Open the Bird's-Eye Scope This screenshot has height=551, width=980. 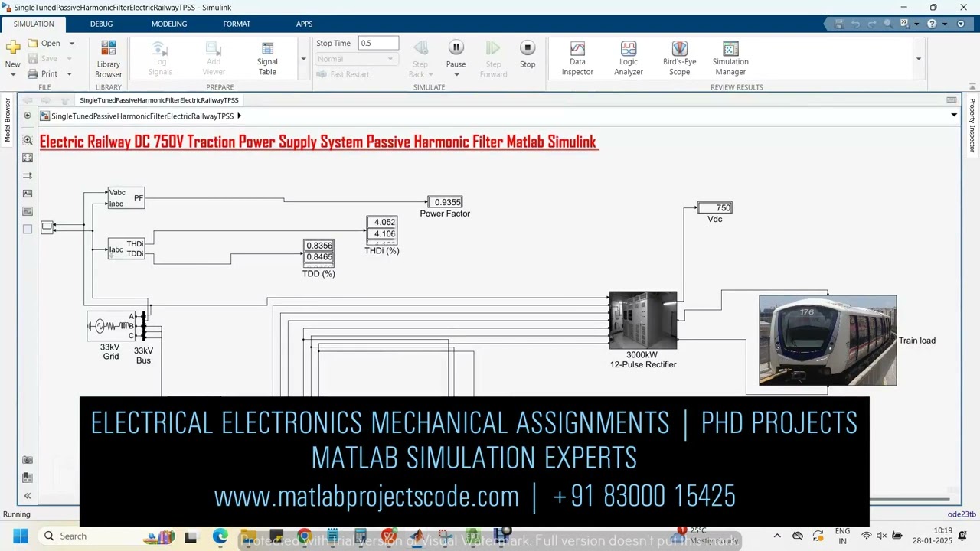point(680,60)
